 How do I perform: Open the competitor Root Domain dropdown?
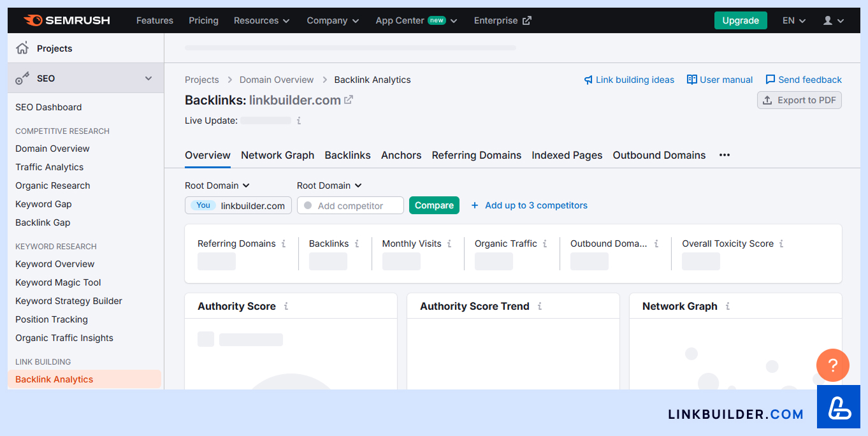(329, 185)
